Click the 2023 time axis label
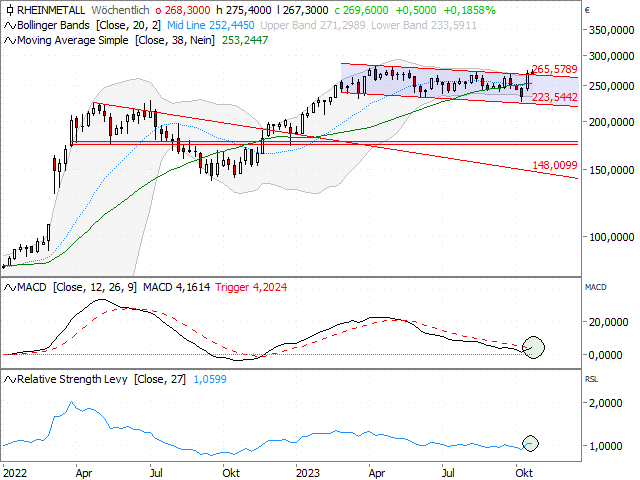Viewport: 640px width, 480px height. pos(308,473)
